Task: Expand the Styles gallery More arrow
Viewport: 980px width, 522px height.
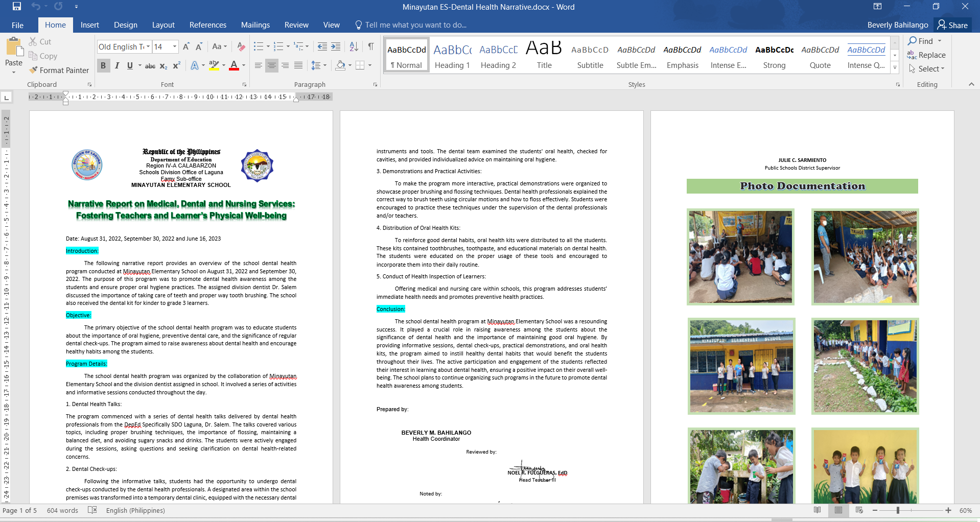Action: tap(895, 67)
